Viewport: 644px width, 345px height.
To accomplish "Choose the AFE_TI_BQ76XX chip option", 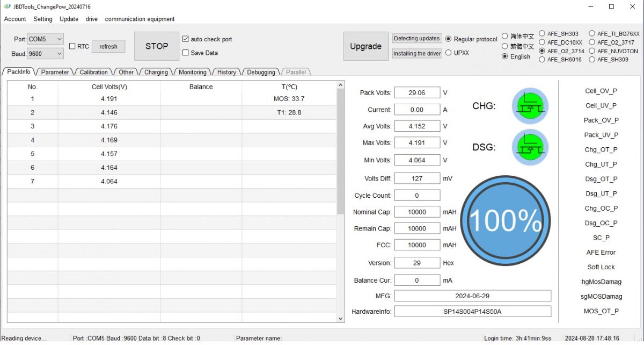I will (592, 33).
